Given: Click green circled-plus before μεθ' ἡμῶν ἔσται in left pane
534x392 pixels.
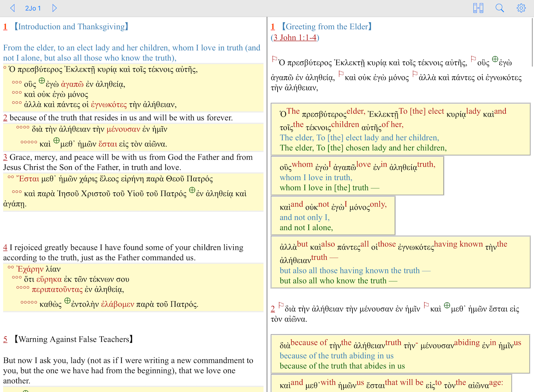Looking at the screenshot, I should (56, 140).
